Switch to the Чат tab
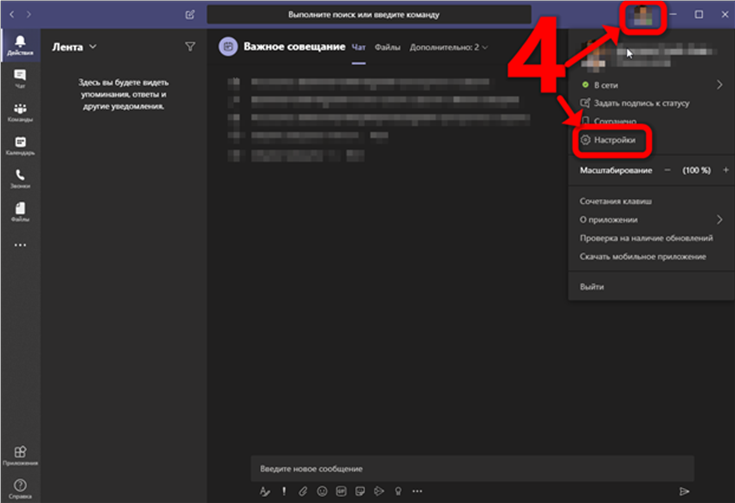 [x=359, y=47]
